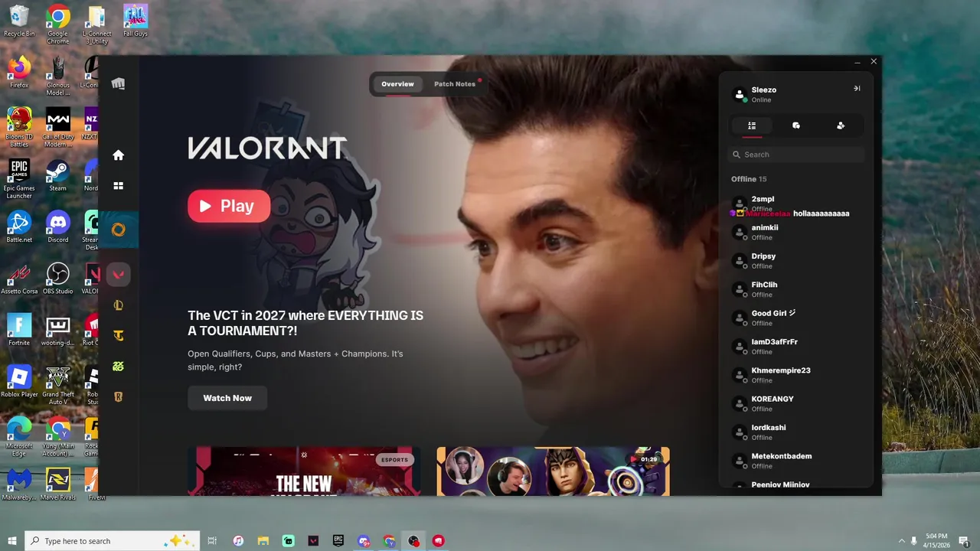Click the Windows Start button
980x551 pixels.
(x=12, y=541)
